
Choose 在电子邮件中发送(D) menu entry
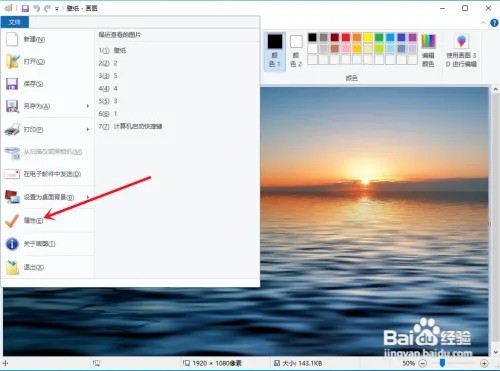[x=47, y=174]
